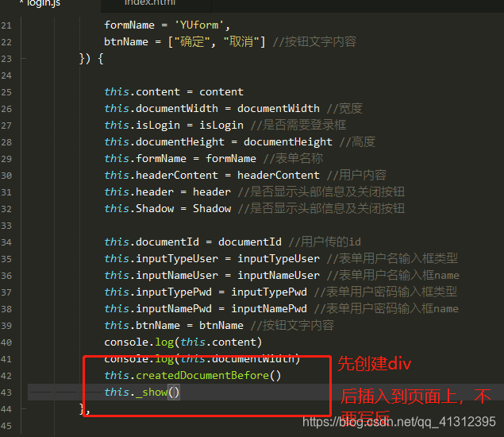504x437 pixels.
Task: Click 'this.isLogin' on line 27
Action: [x=142, y=125]
